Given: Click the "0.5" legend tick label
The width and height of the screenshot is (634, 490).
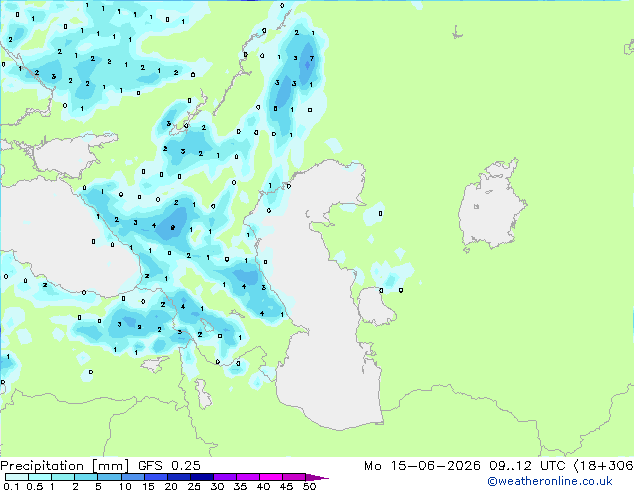Looking at the screenshot, I should (x=34, y=486).
